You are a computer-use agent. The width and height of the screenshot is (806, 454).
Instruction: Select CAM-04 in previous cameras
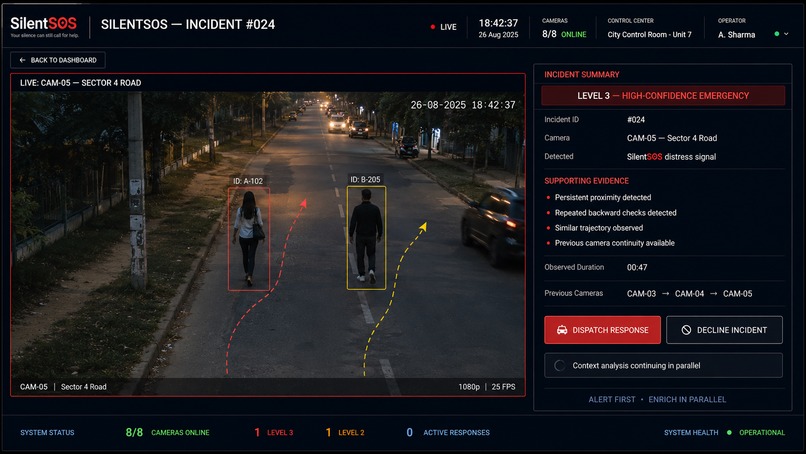point(689,294)
